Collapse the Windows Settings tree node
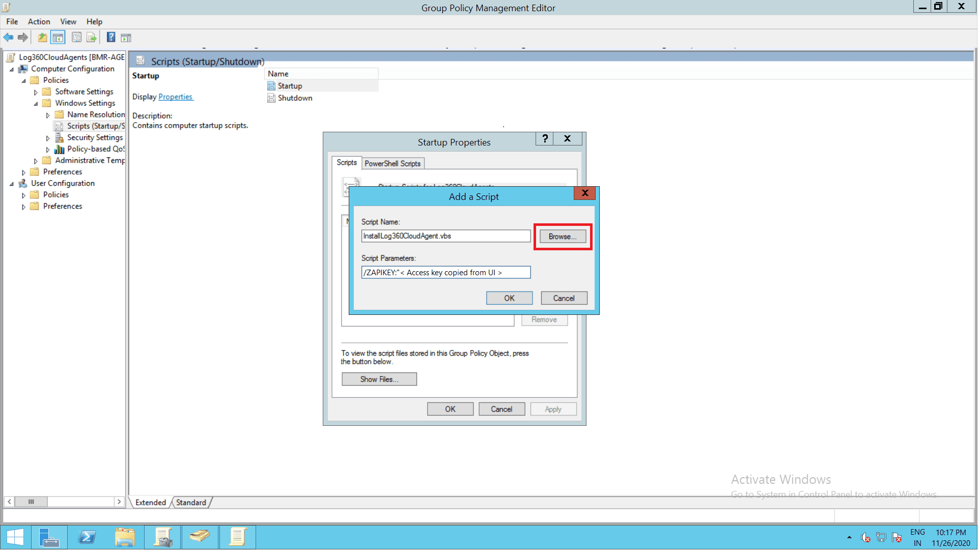Viewport: 980px width, 553px height. click(x=36, y=103)
